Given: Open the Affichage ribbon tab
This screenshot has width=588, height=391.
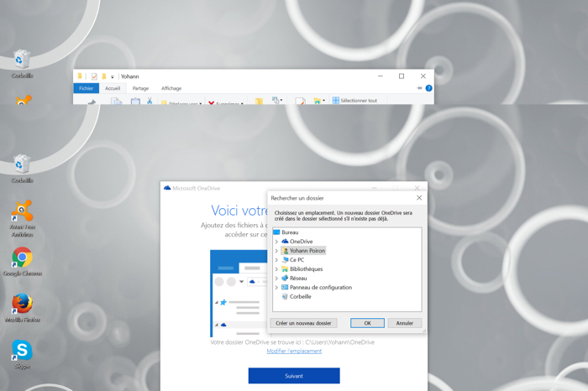Looking at the screenshot, I should pos(171,88).
